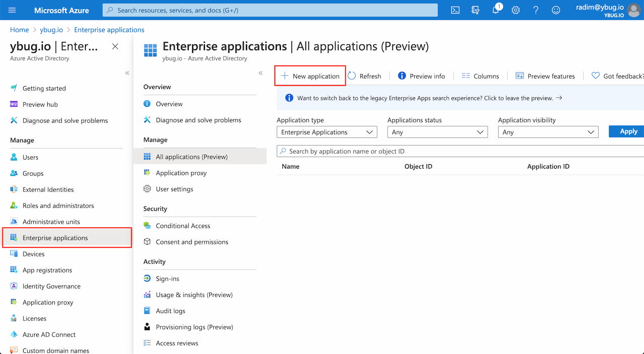Click the Apply filter button

point(626,131)
